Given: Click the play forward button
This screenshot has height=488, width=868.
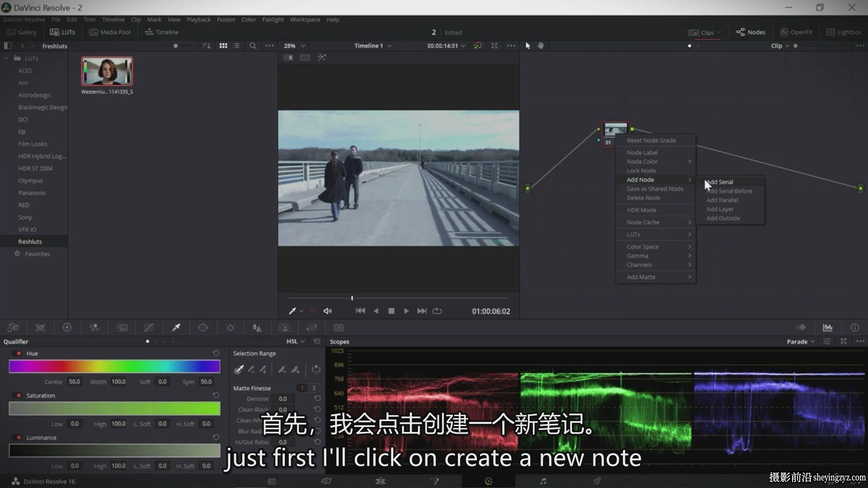Looking at the screenshot, I should pyautogui.click(x=406, y=311).
